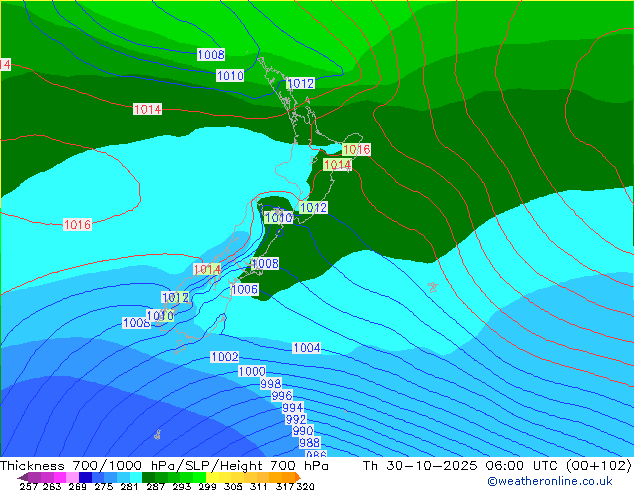The width and height of the screenshot is (634, 490).
Task: Click the '311' legend value
Action: point(259,486)
